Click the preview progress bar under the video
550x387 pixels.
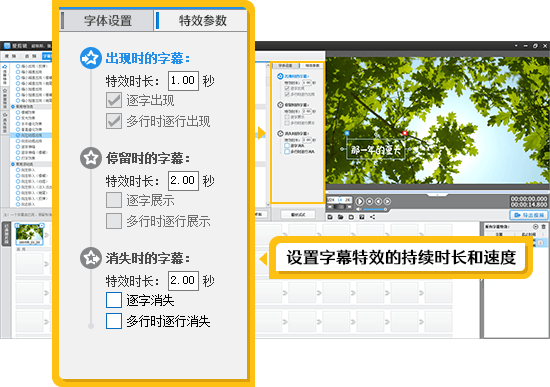coord(437,192)
